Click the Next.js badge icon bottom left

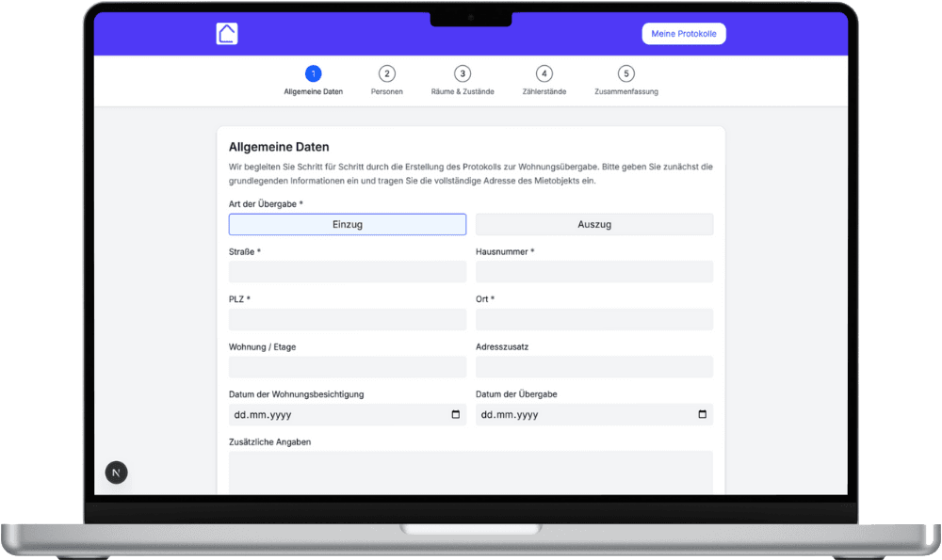tap(116, 472)
